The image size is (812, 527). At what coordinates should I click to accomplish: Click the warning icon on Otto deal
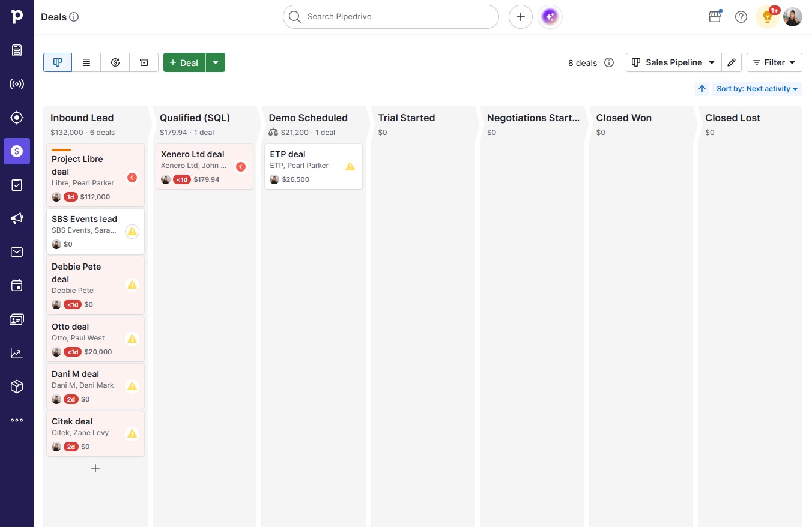[132, 339]
